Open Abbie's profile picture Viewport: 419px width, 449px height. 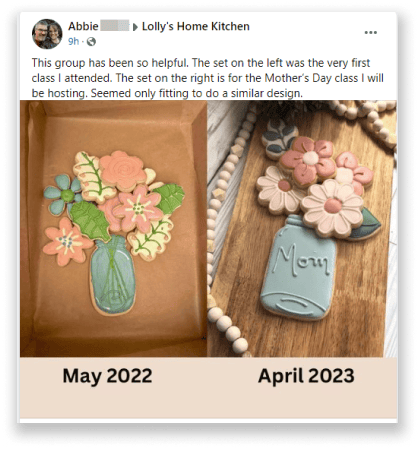coord(47,34)
